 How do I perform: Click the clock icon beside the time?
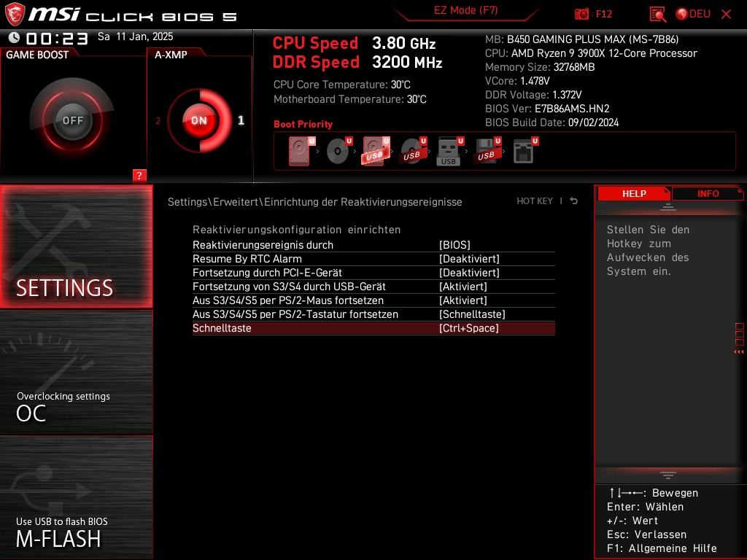pyautogui.click(x=15, y=37)
